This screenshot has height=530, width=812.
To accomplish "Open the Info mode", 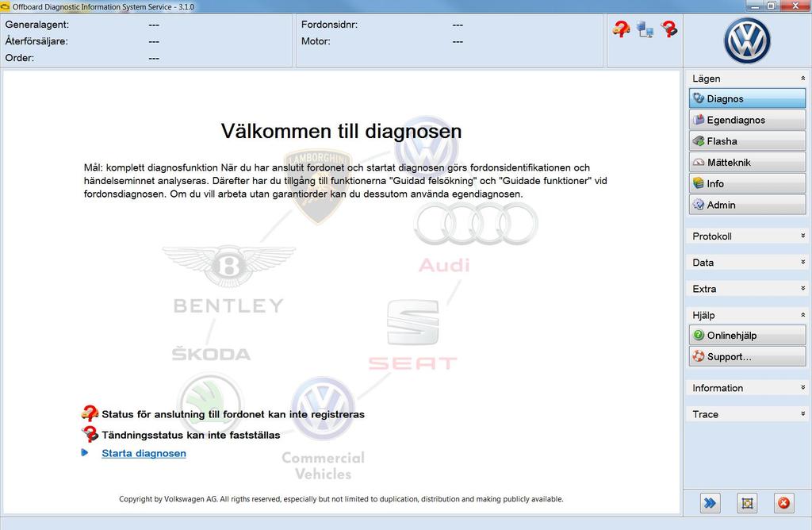I will (747, 183).
